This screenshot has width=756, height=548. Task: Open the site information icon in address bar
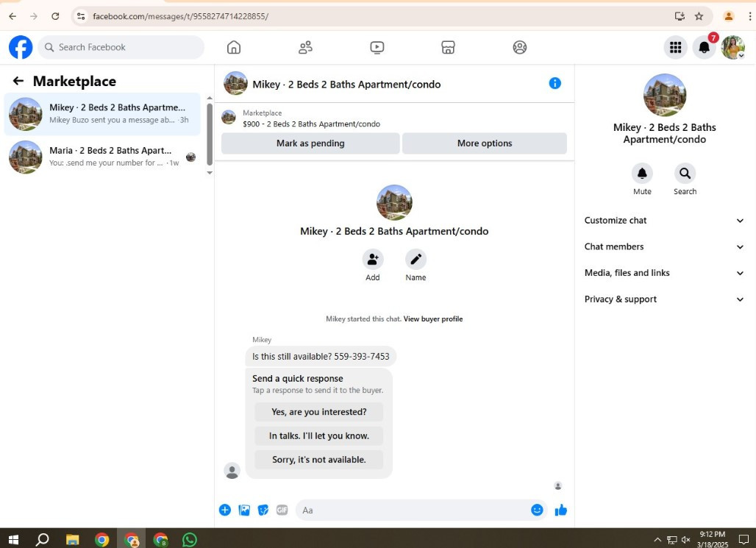coord(81,16)
